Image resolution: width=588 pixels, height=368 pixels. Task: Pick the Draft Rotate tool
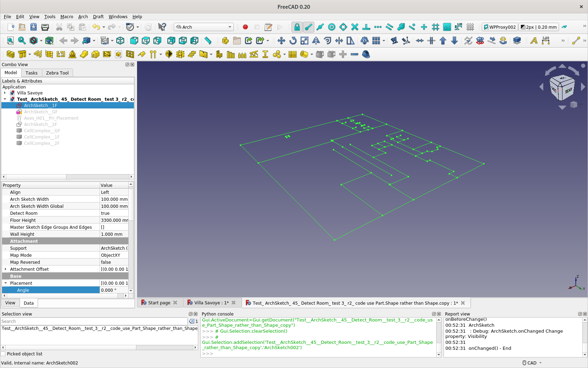click(x=293, y=41)
